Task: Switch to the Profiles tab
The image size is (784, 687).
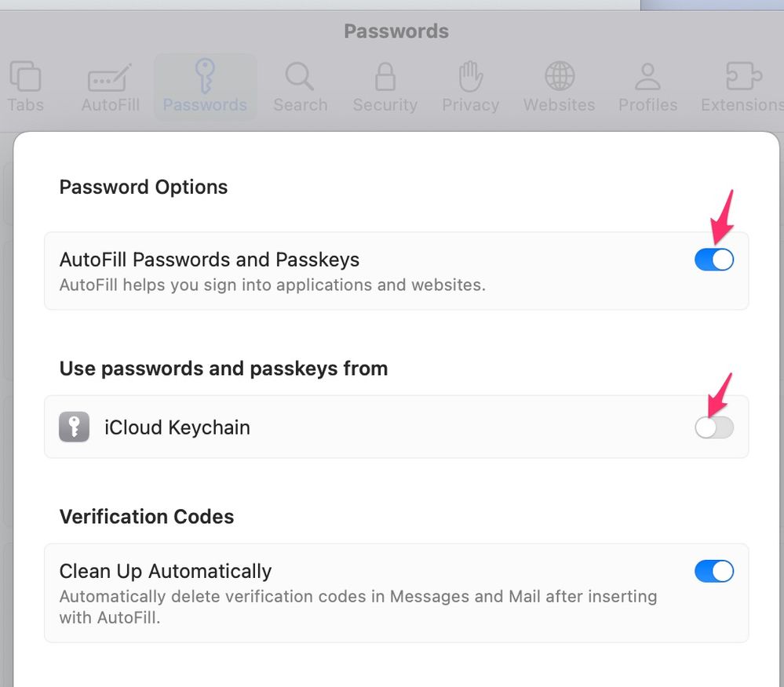Action: [647, 86]
